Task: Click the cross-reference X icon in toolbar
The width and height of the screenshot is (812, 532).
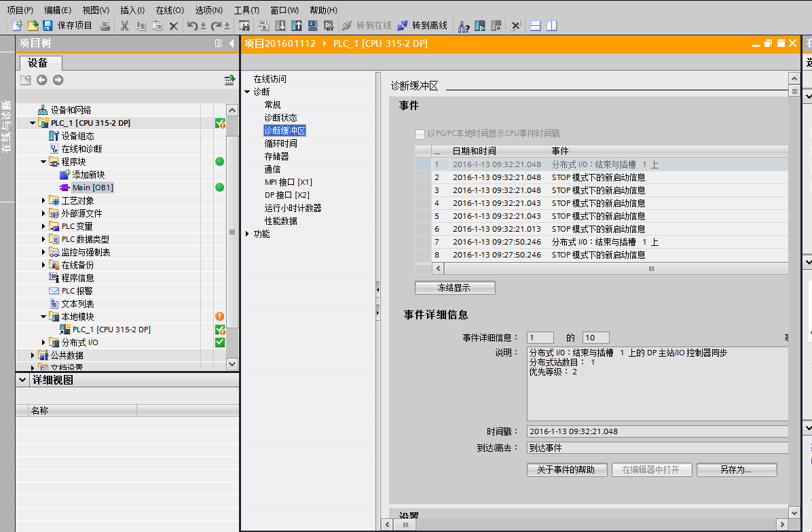Action: point(515,25)
